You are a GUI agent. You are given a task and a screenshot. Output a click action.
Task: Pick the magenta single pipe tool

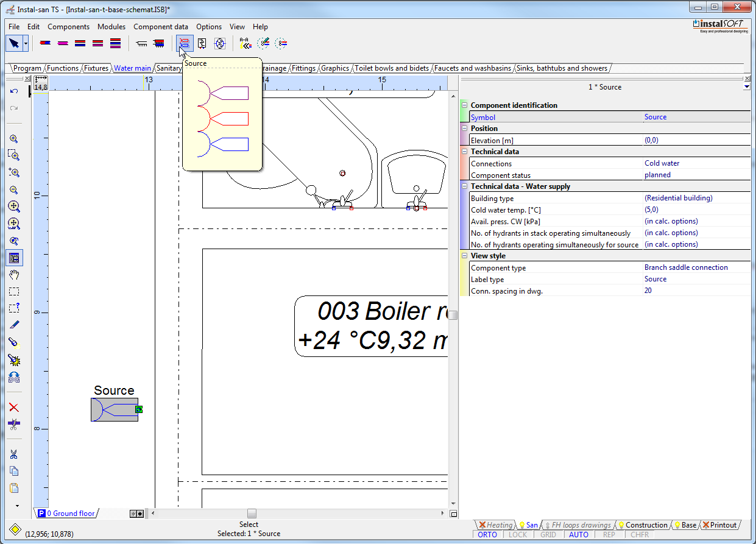[x=62, y=43]
